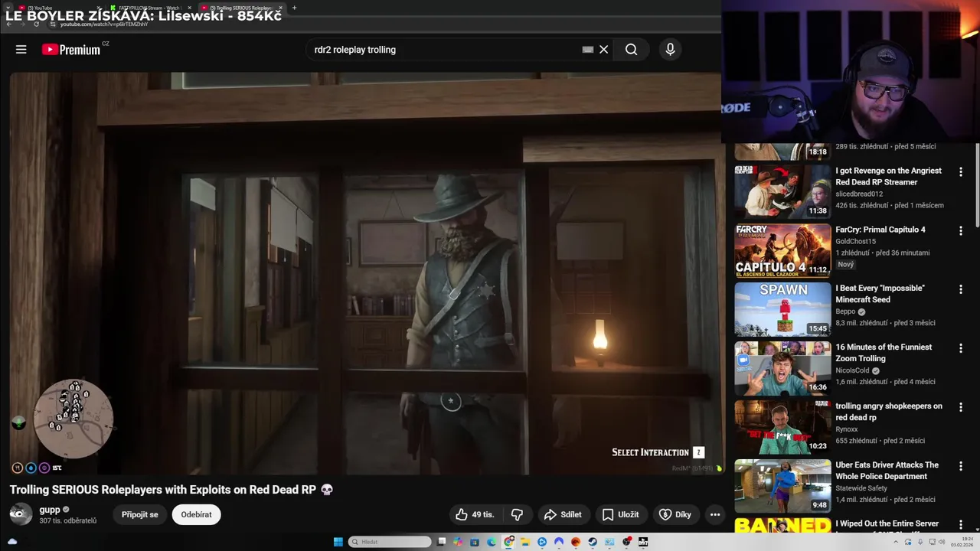This screenshot has width=980, height=551.
Task: Open NicolsCold channel link
Action: tap(853, 370)
